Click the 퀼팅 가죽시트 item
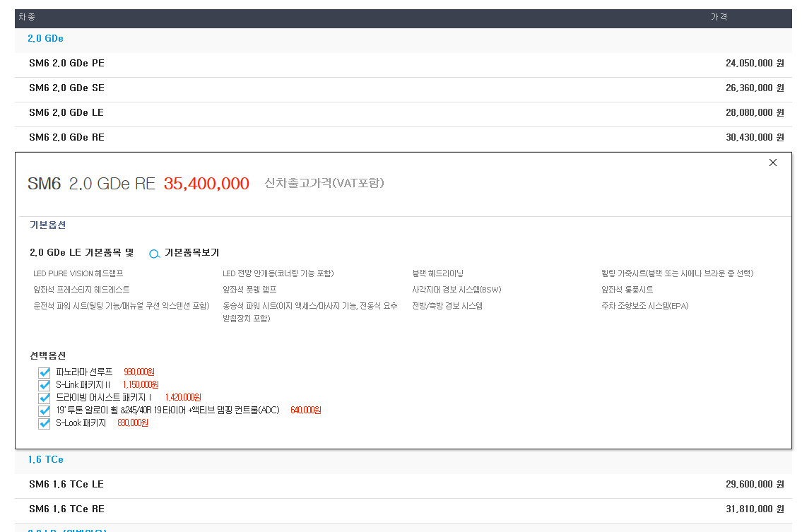Viewport: 802px width, 532px height. click(678, 273)
